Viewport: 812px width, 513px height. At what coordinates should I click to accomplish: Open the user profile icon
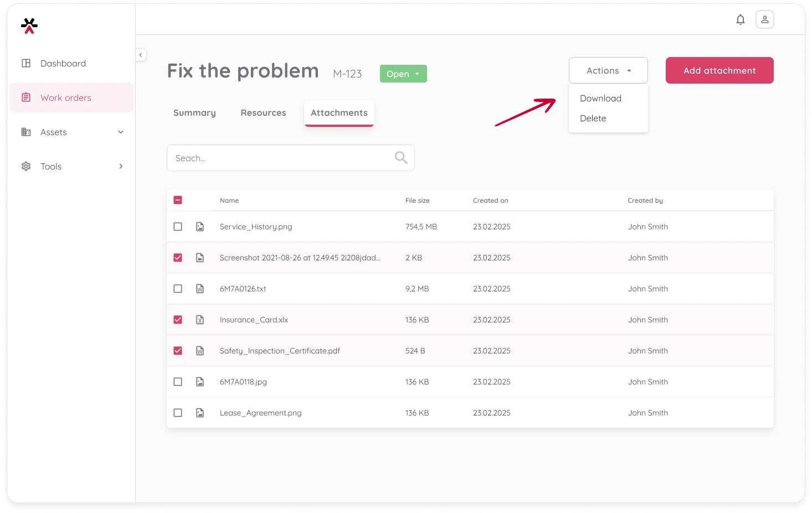pos(764,20)
